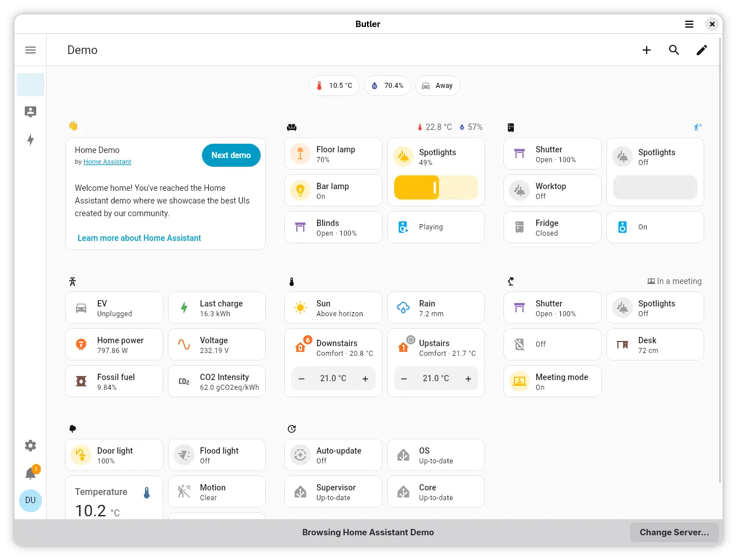Open the Energy lightning bolt sidebar icon

coord(30,140)
